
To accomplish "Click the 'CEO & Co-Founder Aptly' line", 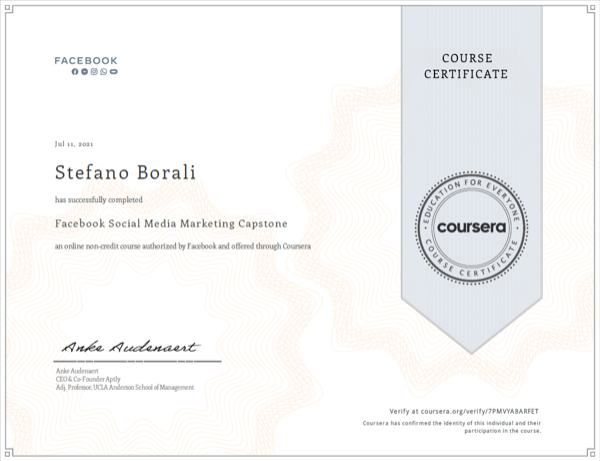I will (x=88, y=379).
